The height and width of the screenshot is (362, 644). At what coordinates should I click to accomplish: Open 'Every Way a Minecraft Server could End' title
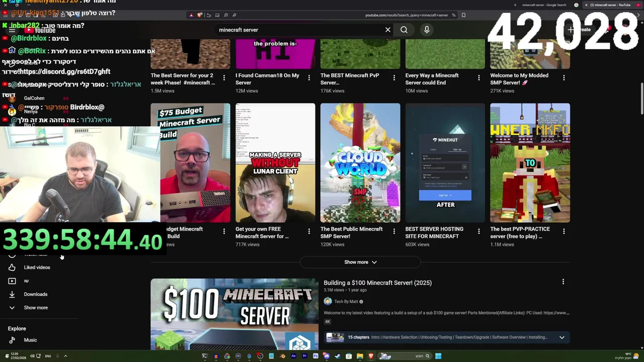pos(432,79)
